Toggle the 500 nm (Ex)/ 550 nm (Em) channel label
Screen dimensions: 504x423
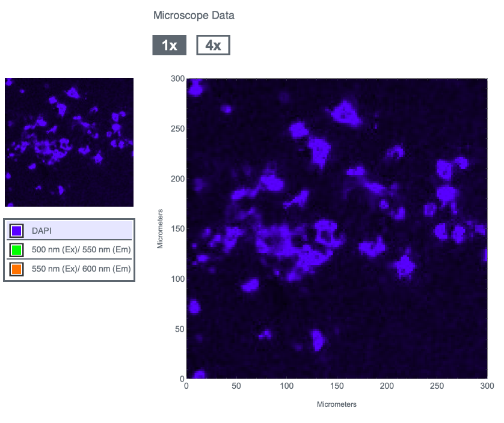pyautogui.click(x=81, y=250)
